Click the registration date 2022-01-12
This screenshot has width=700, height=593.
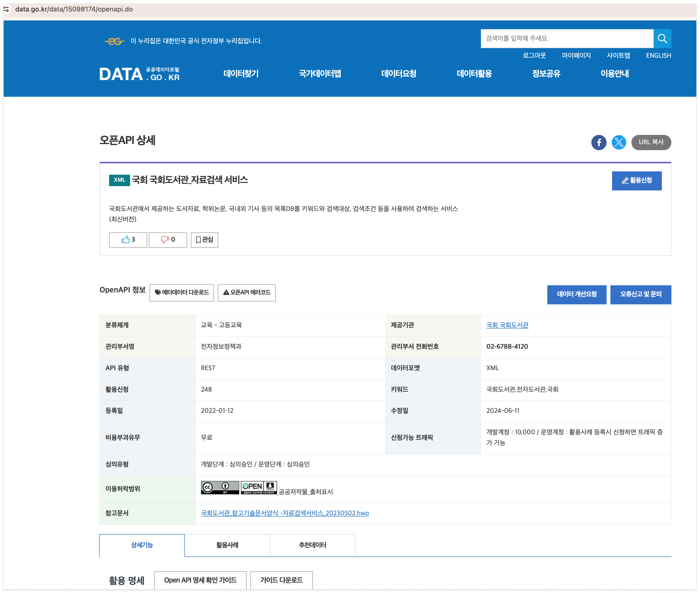point(217,411)
